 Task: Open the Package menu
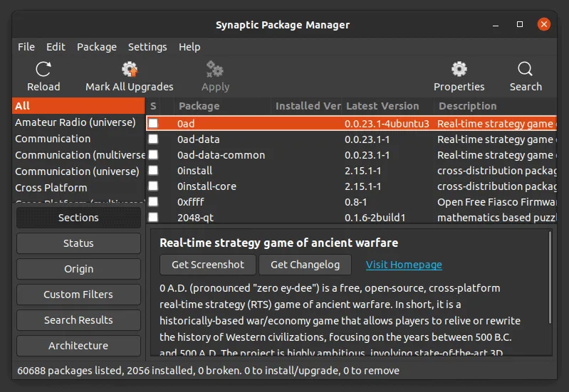tap(97, 47)
